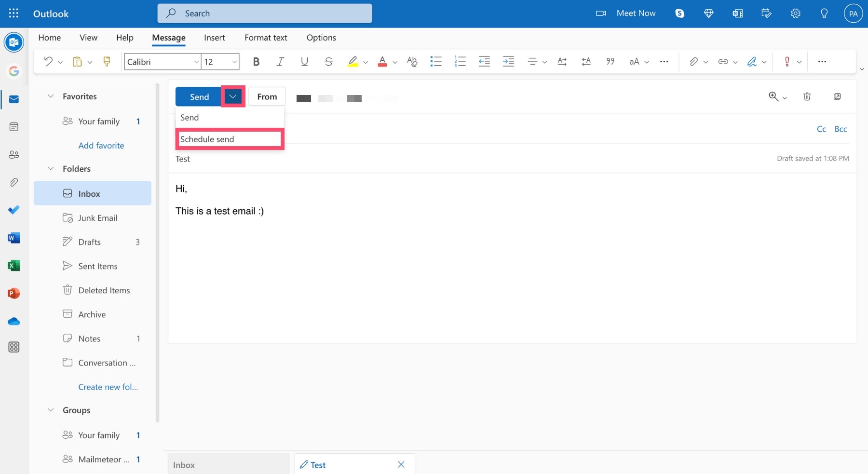The width and height of the screenshot is (868, 474).
Task: Click the Decrease indent icon
Action: click(x=484, y=61)
